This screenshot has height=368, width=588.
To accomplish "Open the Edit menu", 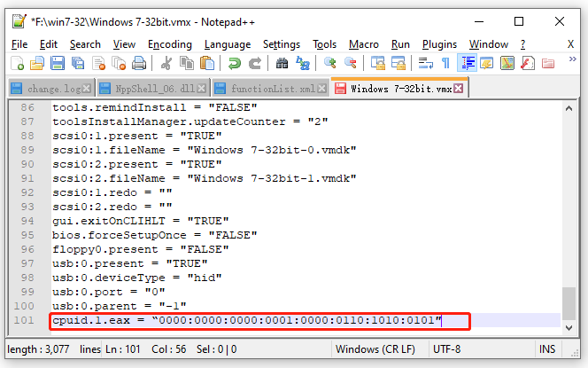I will coord(49,44).
